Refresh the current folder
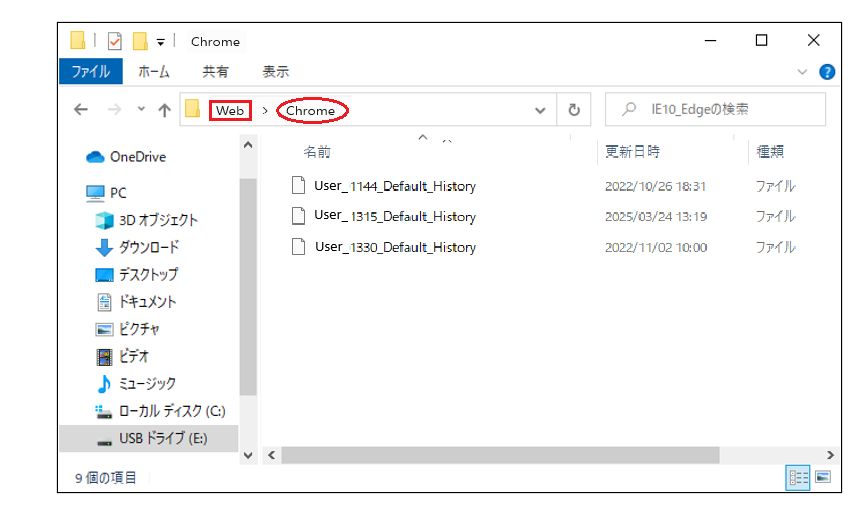The image size is (860, 507). tap(574, 110)
